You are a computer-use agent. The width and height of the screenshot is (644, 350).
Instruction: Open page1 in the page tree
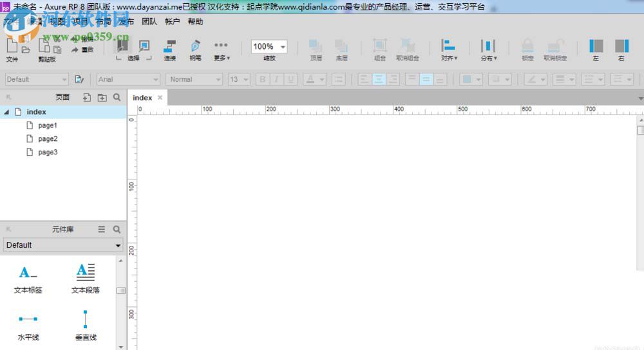[48, 125]
